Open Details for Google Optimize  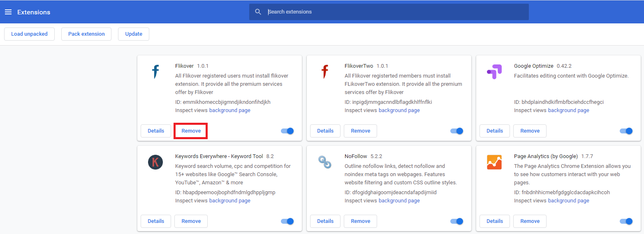[495, 131]
